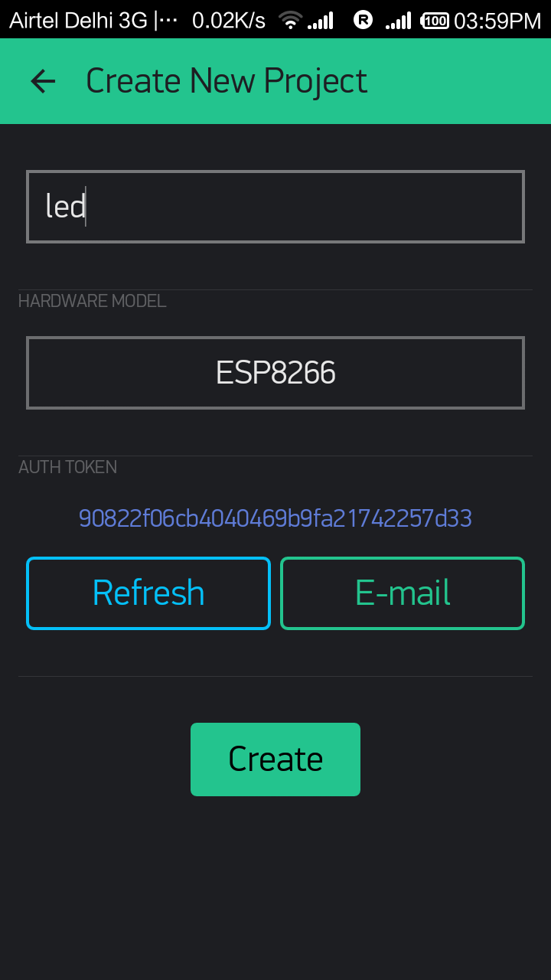The width and height of the screenshot is (551, 980).
Task: Select the auth token text
Action: coord(275,518)
